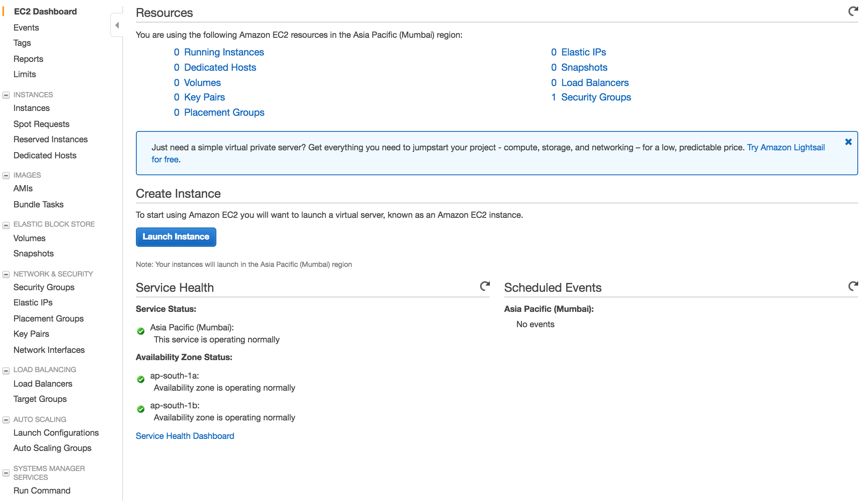Open the Running Instances resource link
The width and height of the screenshot is (863, 504).
[x=224, y=52]
